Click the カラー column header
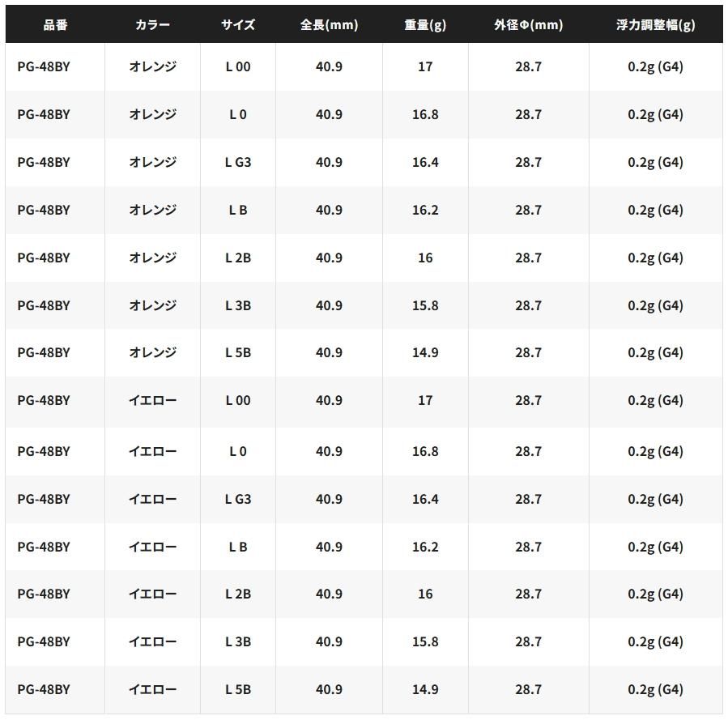The height and width of the screenshot is (720, 728). click(x=152, y=25)
